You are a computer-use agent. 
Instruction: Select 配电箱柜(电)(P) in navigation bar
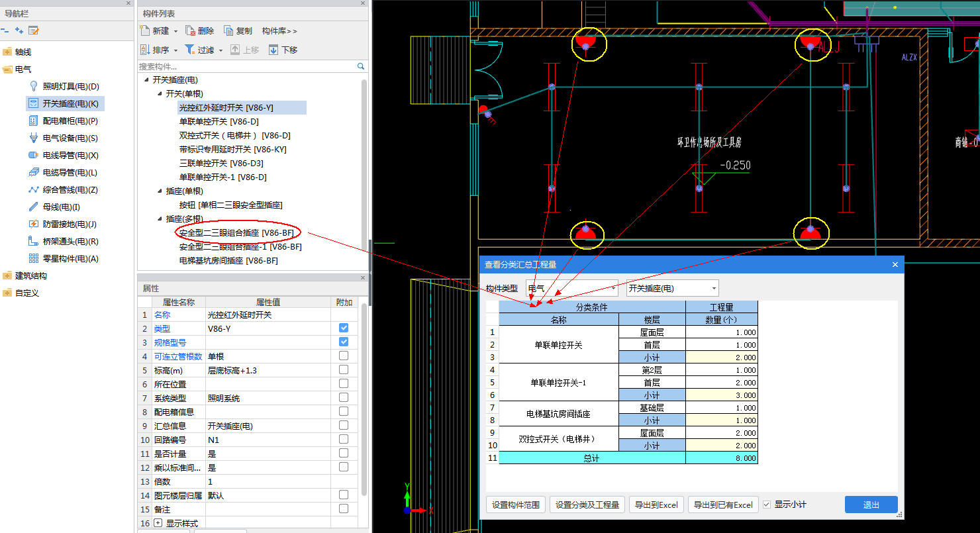[x=70, y=121]
